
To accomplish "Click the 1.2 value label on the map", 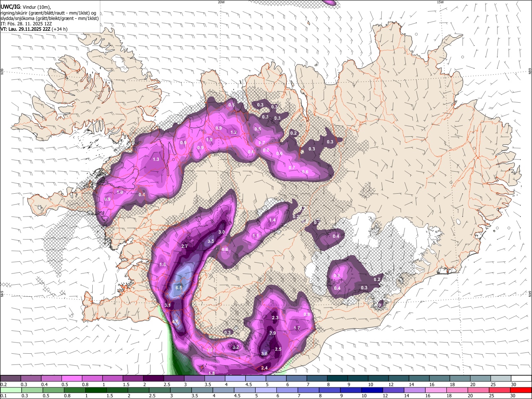I will point(234,132).
